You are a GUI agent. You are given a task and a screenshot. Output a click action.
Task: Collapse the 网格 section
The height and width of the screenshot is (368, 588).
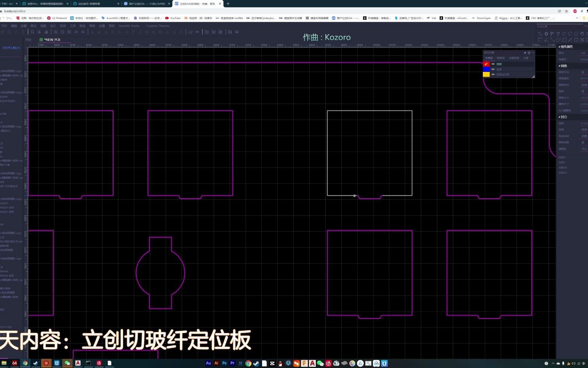(559, 66)
